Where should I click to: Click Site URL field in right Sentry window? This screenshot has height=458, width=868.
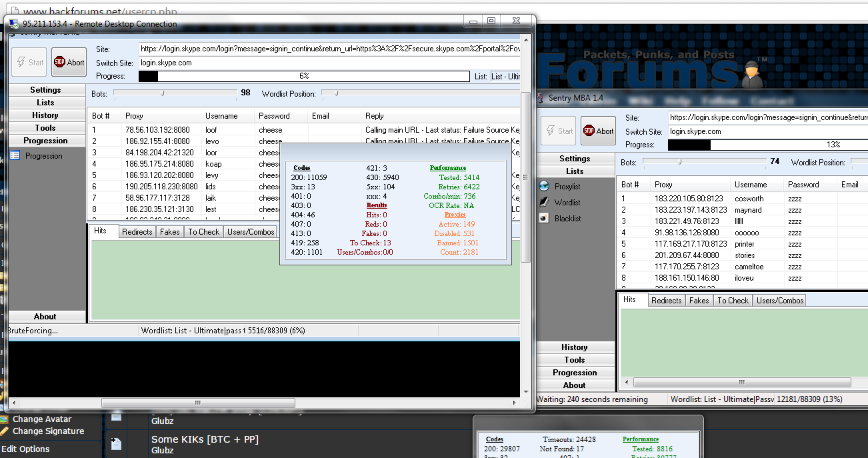point(768,117)
